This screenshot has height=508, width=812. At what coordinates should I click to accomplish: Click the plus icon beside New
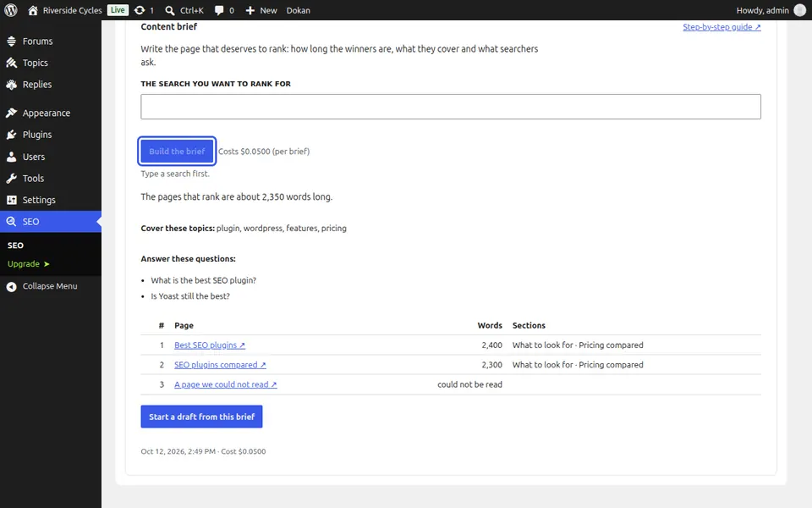250,10
